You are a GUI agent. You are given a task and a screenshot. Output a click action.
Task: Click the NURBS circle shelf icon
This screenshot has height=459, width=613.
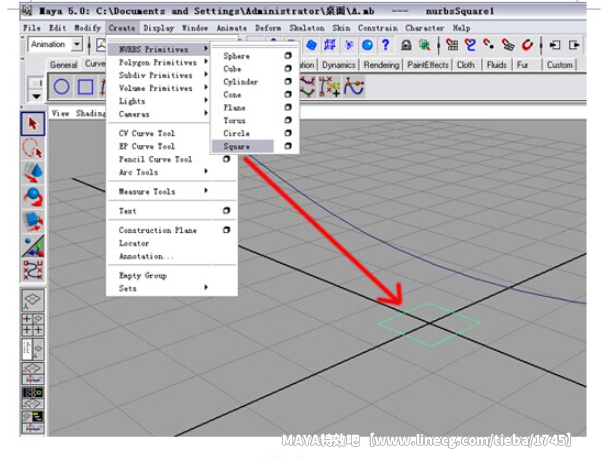[x=61, y=87]
